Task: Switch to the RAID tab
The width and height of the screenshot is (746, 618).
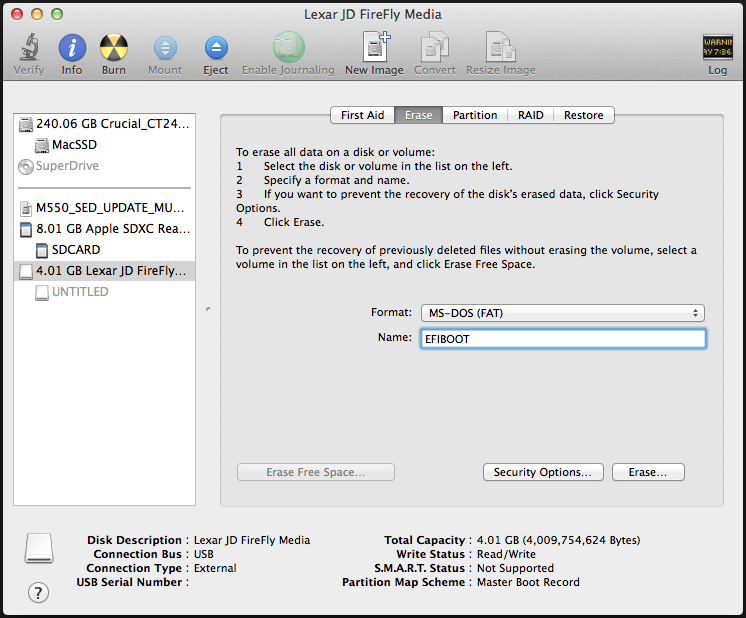Action: click(530, 115)
